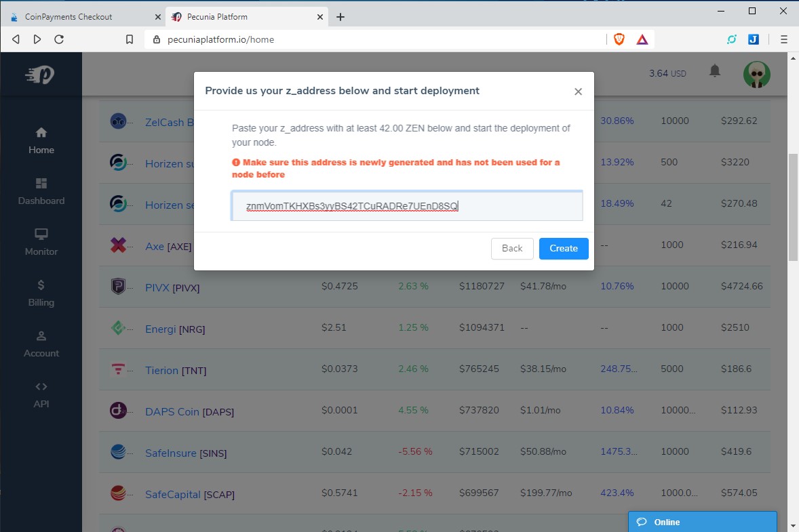The width and height of the screenshot is (799, 532).
Task: Open the PIVX coin link
Action: point(172,287)
